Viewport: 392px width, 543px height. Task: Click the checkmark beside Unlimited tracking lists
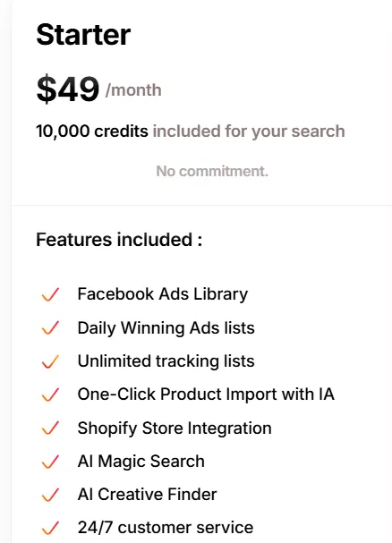[x=50, y=361]
